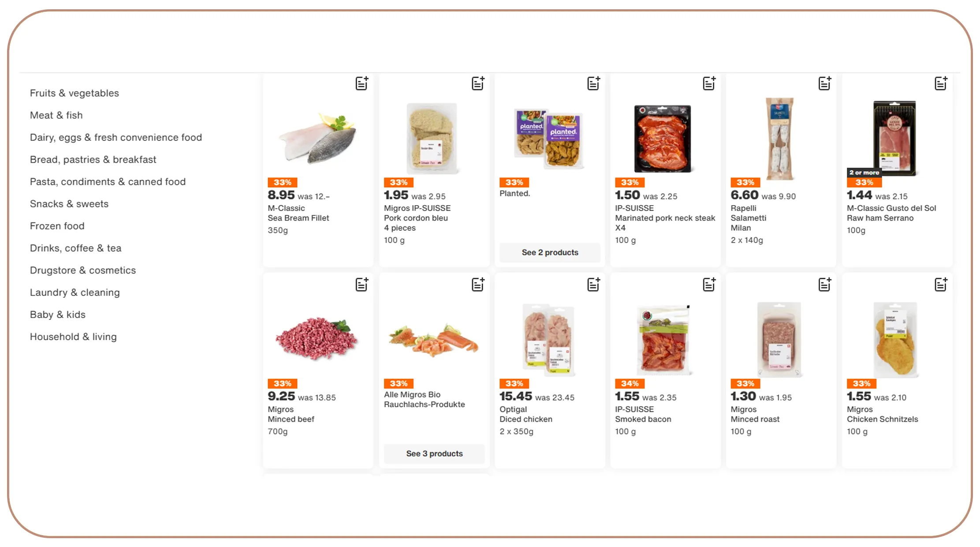The height and width of the screenshot is (547, 980).
Task: Open Drinks, coffee & tea section
Action: (75, 248)
